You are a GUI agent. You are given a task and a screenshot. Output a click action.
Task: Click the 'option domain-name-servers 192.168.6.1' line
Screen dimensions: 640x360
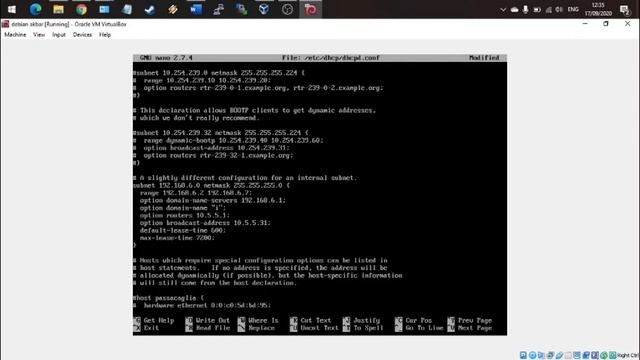[213, 200]
